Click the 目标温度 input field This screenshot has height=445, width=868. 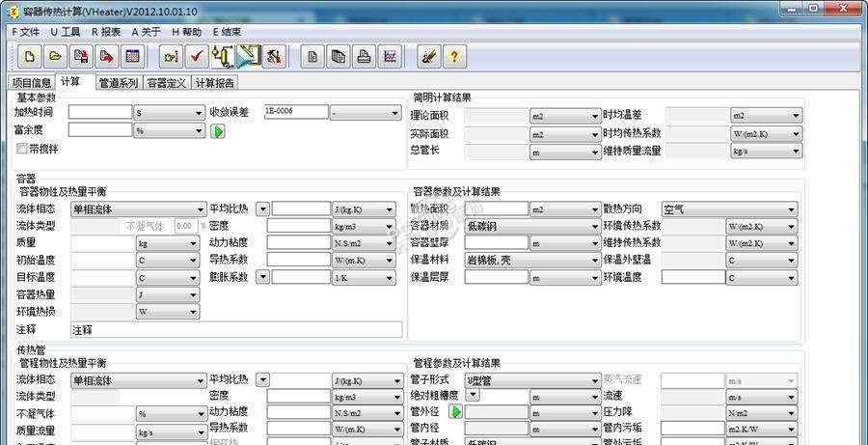(x=102, y=277)
